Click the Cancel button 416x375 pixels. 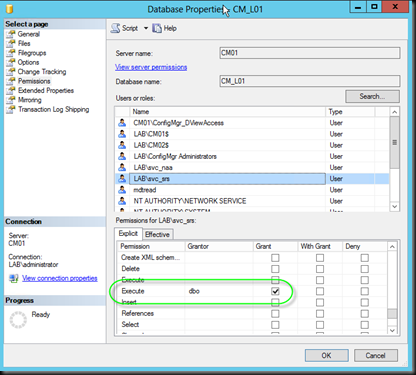tap(376, 356)
